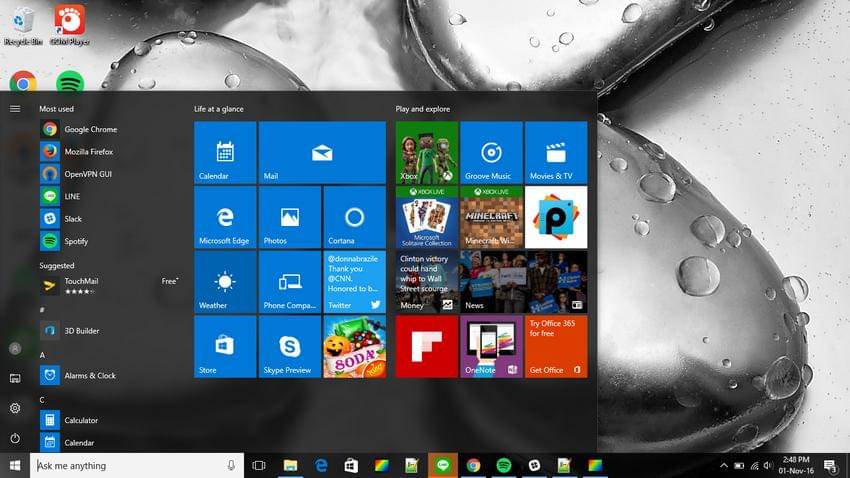Open the Groove Music tile
850x478 pixels.
tap(491, 152)
